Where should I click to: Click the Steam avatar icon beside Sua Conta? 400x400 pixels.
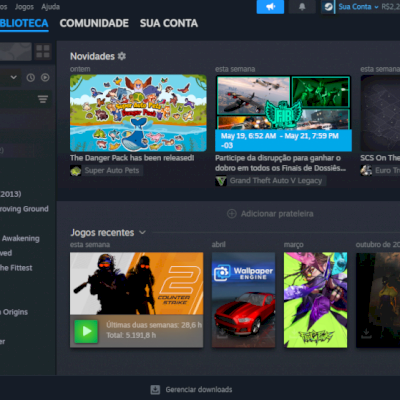328,7
